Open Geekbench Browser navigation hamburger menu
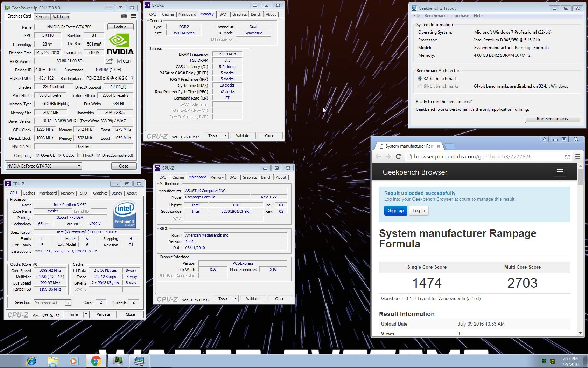The height and width of the screenshot is (368, 588). tap(560, 171)
